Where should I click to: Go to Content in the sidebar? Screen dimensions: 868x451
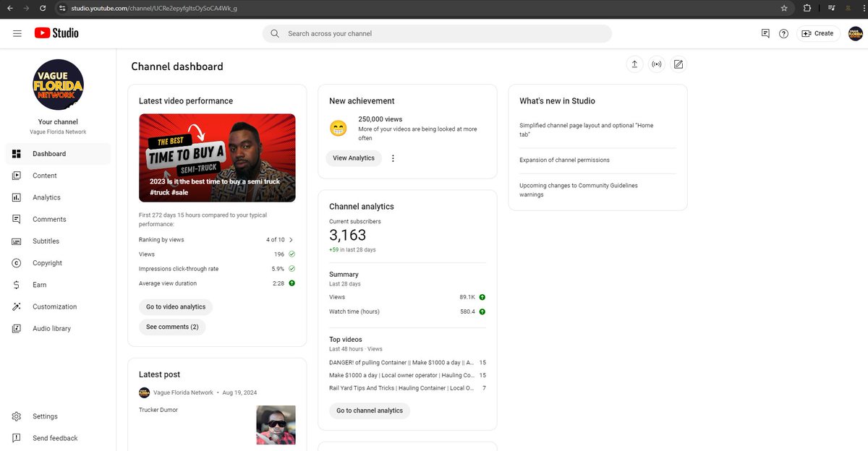[x=58, y=176]
